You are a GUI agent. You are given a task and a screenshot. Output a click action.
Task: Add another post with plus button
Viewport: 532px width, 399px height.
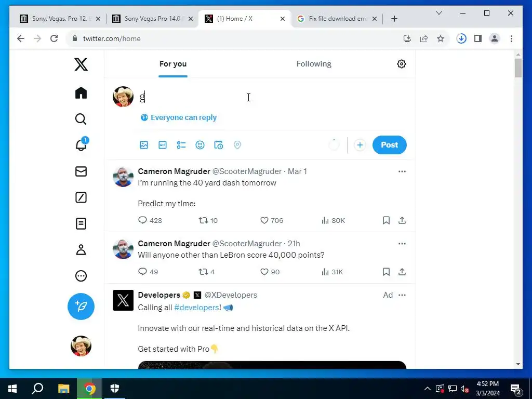coord(360,145)
